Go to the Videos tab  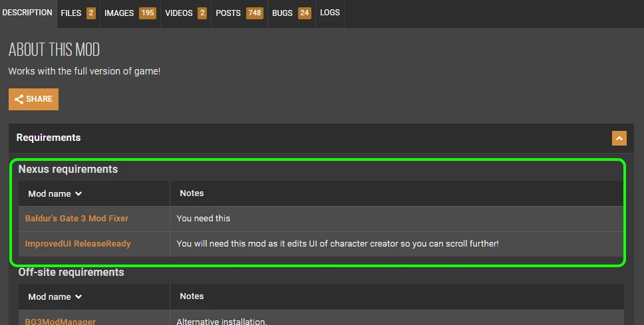pos(186,13)
